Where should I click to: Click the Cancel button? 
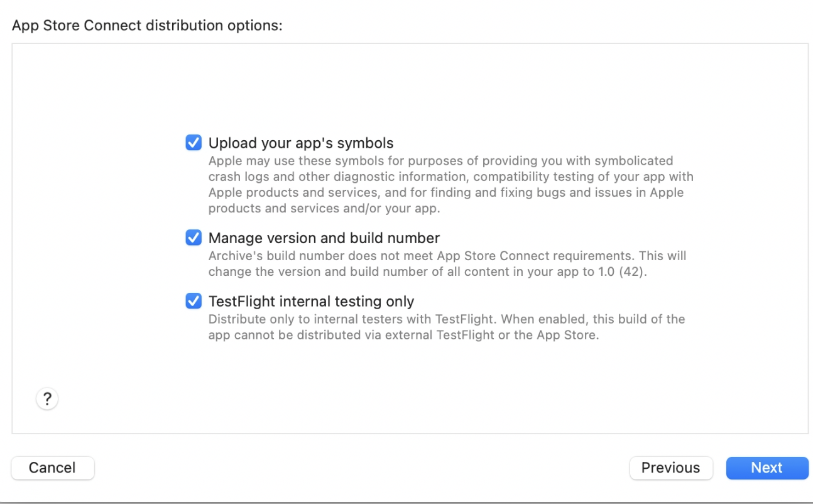[53, 468]
